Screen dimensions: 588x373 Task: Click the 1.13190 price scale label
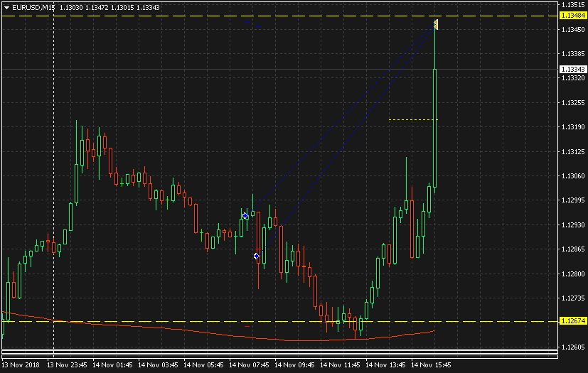click(572, 127)
